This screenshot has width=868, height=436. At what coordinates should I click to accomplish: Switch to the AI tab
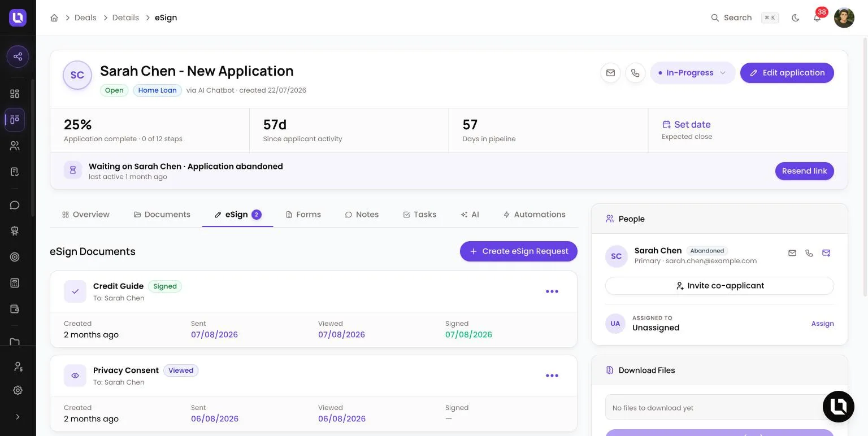pyautogui.click(x=470, y=215)
